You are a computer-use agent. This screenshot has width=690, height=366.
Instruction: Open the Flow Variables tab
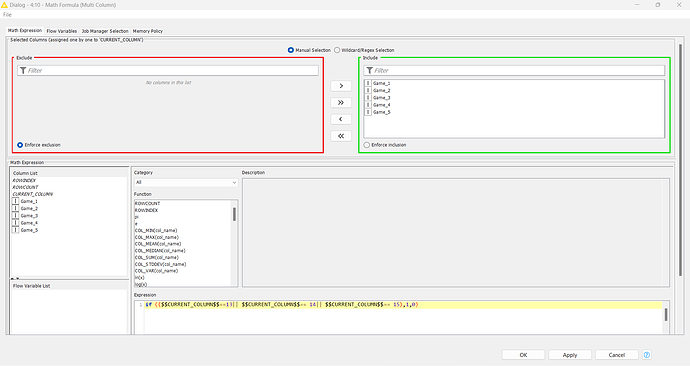point(62,31)
